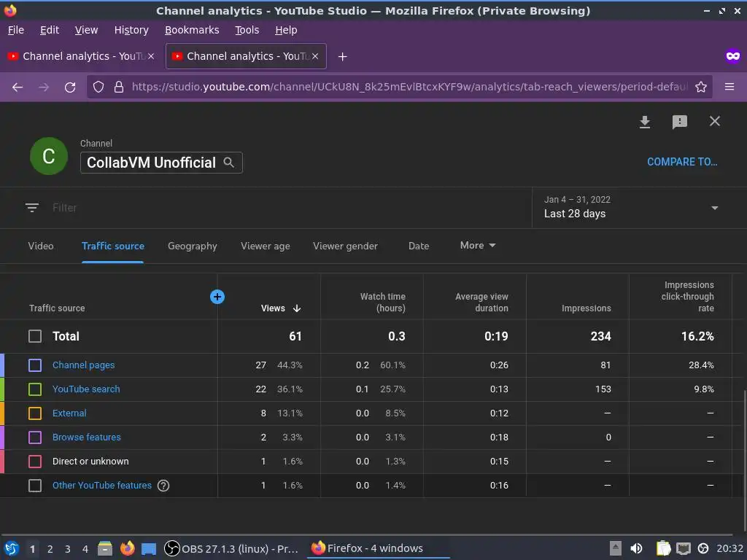Screen dimensions: 747x560
Task: Switch to the Viewer gender tab
Action: [345, 246]
